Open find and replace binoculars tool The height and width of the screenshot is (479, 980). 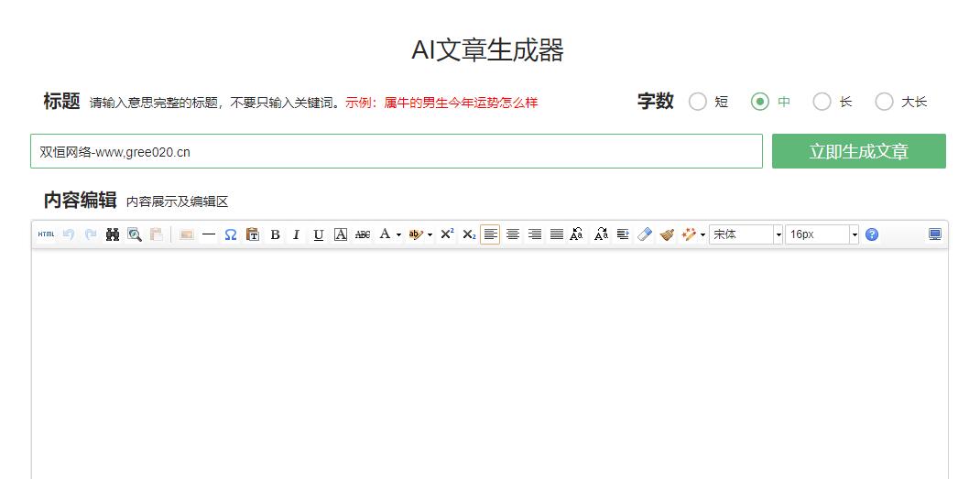click(113, 234)
